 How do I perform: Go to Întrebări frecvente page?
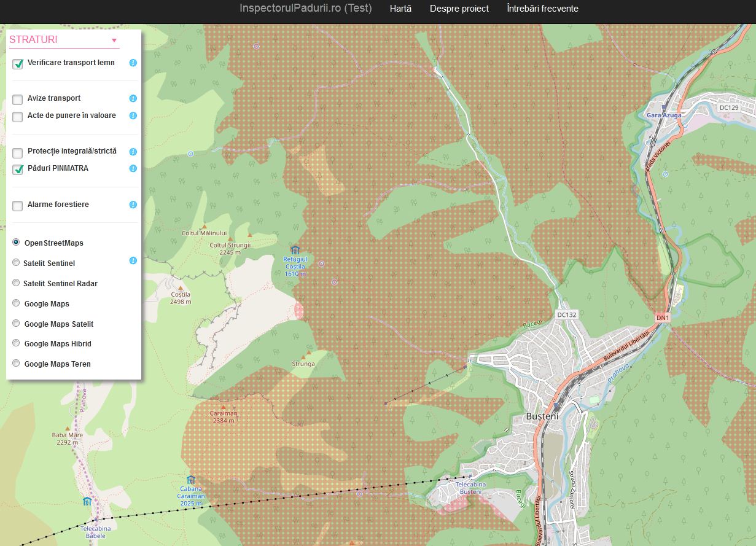coord(542,9)
